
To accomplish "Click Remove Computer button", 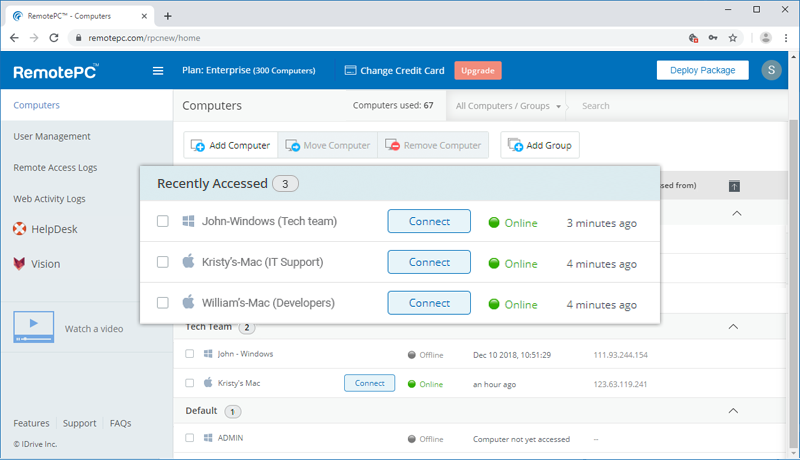I will click(x=433, y=145).
